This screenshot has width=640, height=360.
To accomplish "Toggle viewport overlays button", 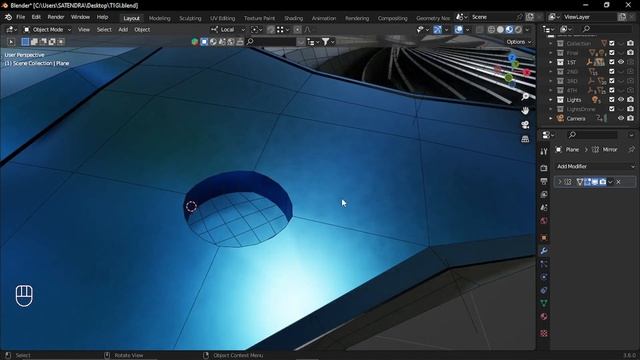I will click(459, 30).
